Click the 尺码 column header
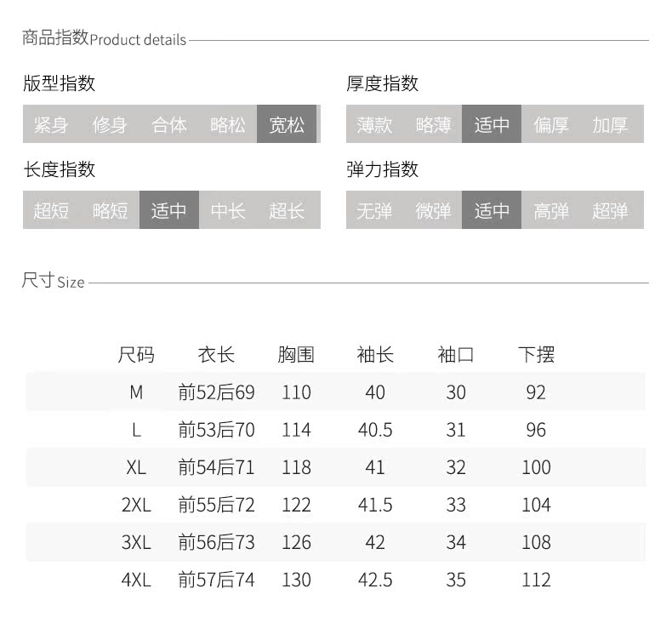The width and height of the screenshot is (672, 623). point(136,354)
